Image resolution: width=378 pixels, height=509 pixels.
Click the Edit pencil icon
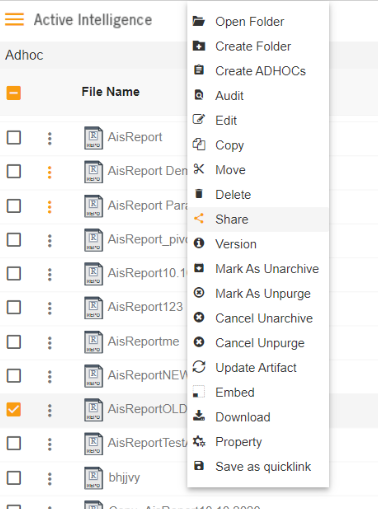[199, 120]
